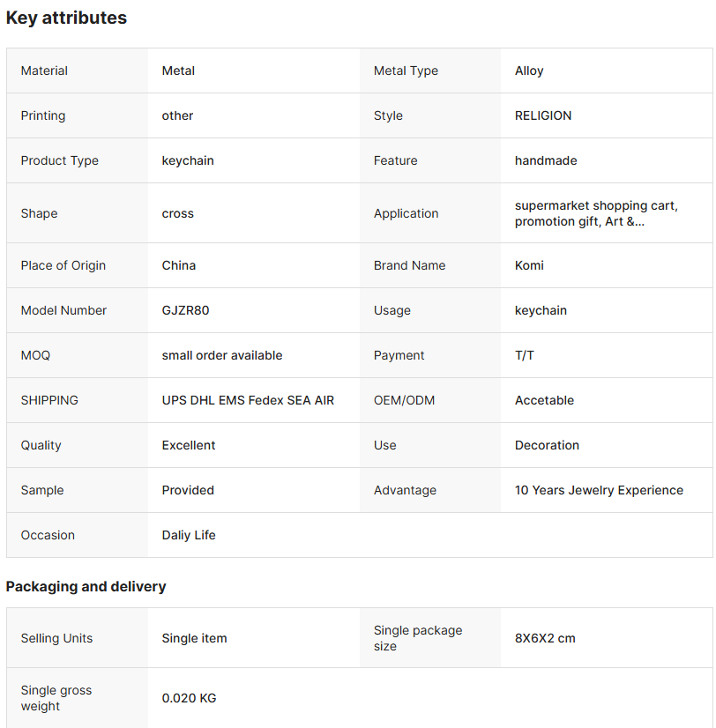Click the OEM/ODM value Accetable

[544, 400]
